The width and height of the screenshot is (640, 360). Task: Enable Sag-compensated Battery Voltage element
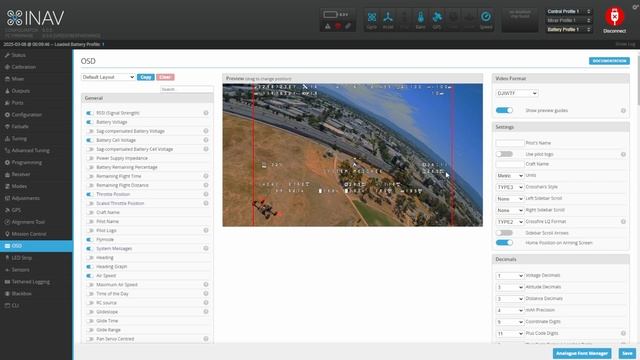click(90, 131)
